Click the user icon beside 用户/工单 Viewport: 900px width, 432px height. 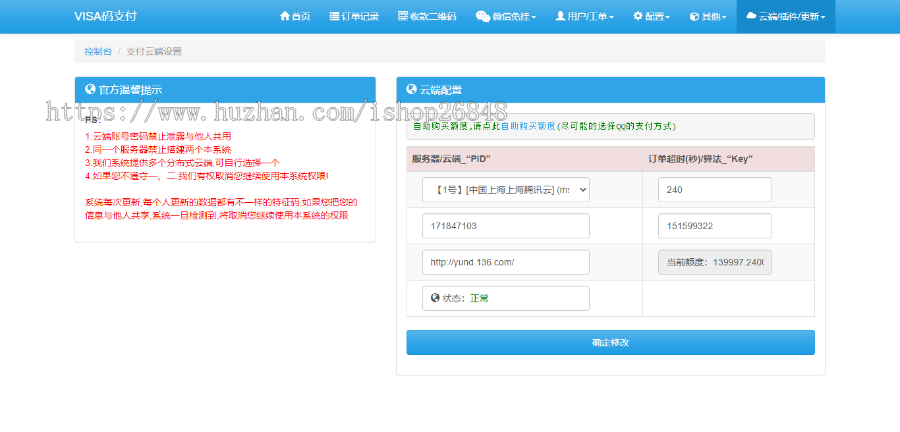[x=560, y=16]
